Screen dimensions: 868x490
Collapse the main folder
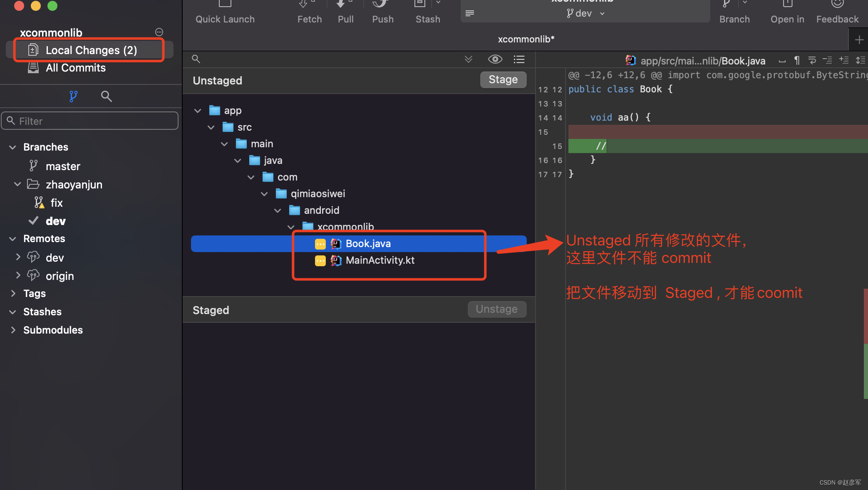[224, 144]
